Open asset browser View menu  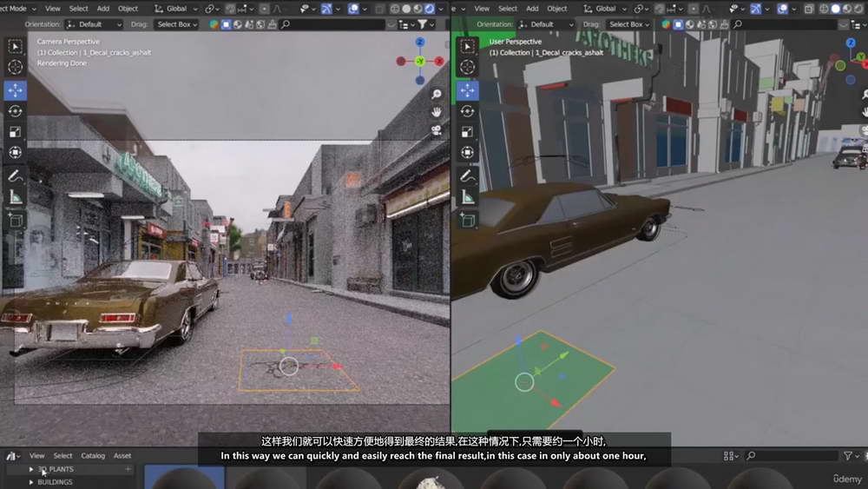click(x=37, y=456)
